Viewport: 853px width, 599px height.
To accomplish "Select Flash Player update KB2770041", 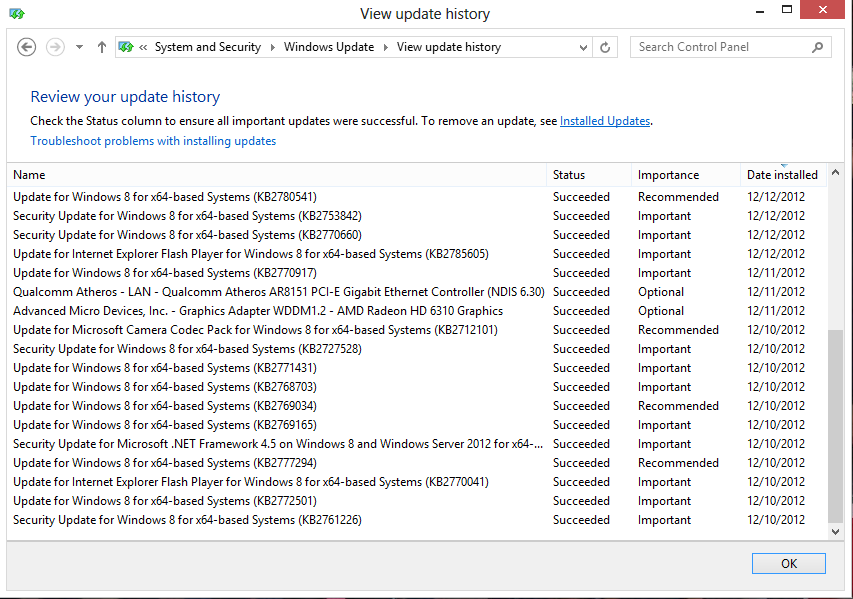I will [417, 483].
